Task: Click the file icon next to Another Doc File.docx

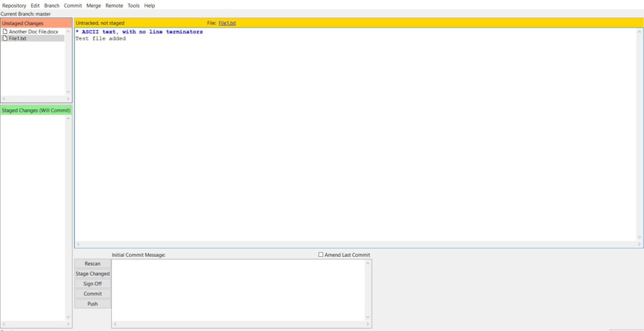Action: click(x=5, y=31)
